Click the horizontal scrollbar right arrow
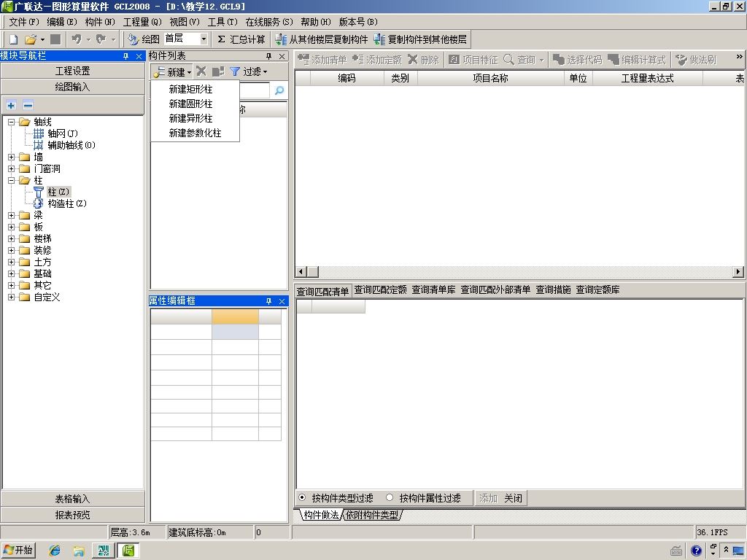This screenshot has height=560, width=747. 738,272
